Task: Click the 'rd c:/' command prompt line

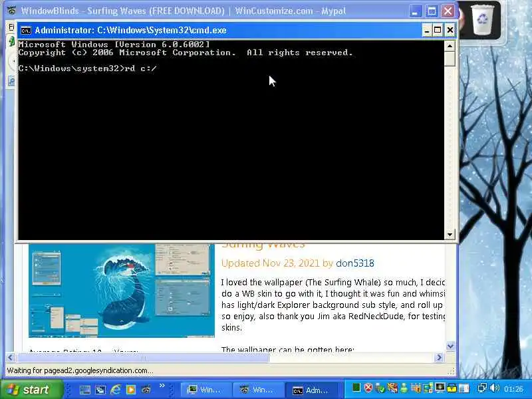Action: coord(88,68)
